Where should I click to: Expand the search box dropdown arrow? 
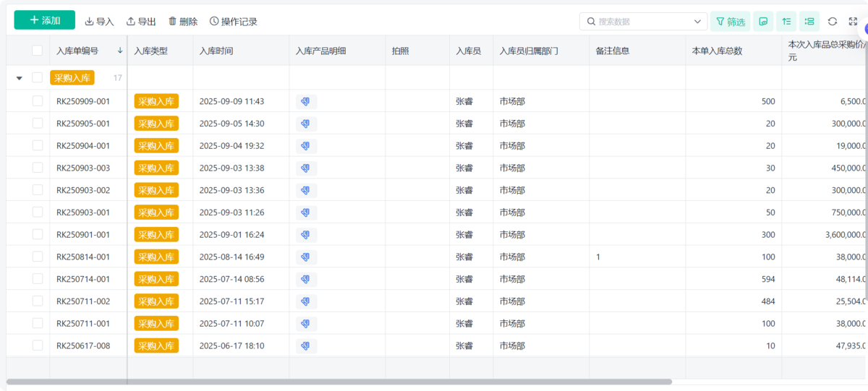pos(698,22)
